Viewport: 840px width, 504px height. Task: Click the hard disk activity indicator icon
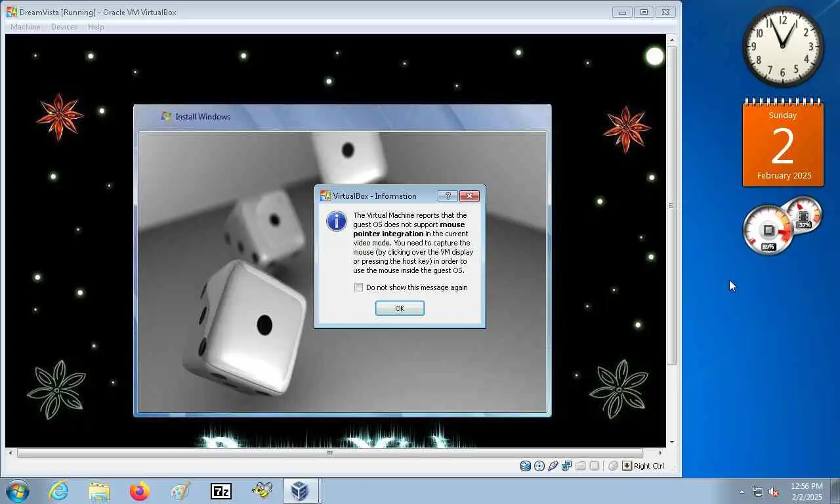(526, 466)
